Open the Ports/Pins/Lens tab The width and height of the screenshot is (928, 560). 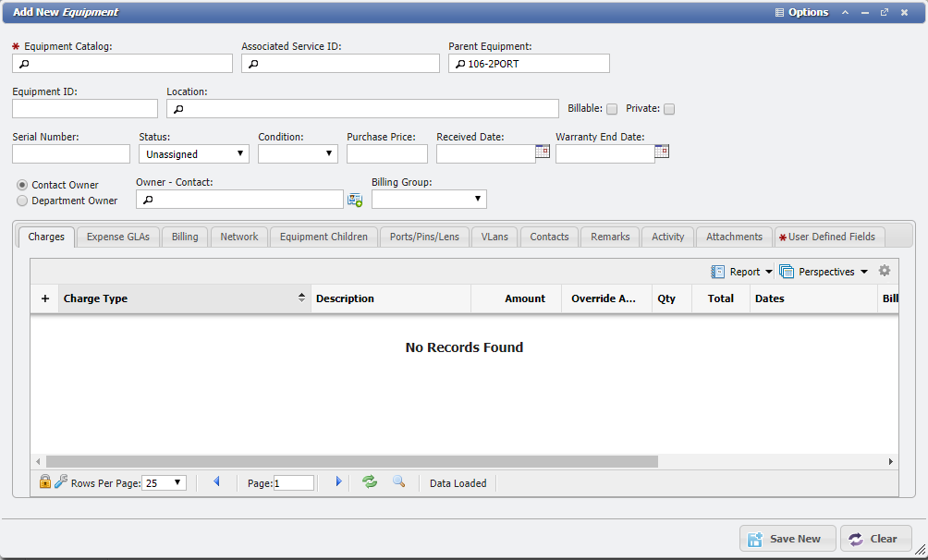point(424,237)
